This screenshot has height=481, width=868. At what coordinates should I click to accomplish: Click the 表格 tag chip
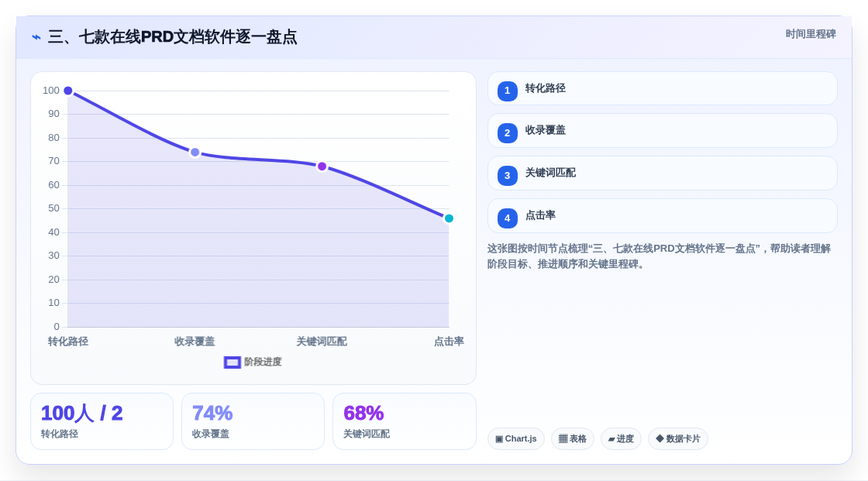coord(573,439)
